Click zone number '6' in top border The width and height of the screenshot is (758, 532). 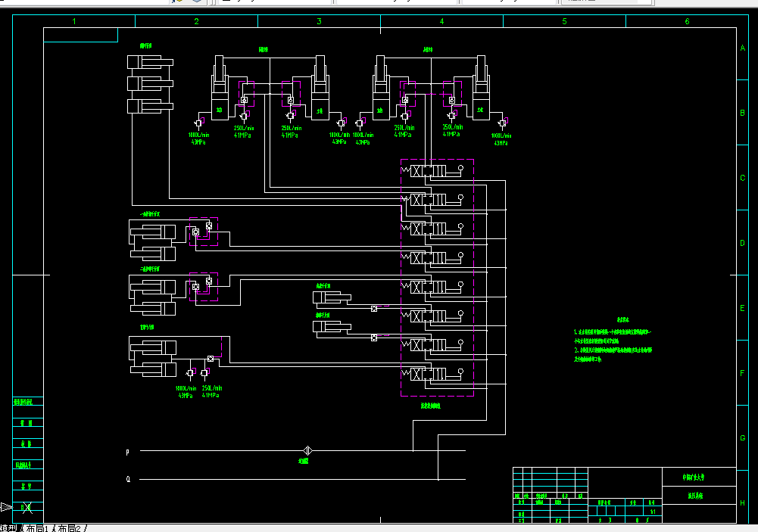pyautogui.click(x=687, y=21)
